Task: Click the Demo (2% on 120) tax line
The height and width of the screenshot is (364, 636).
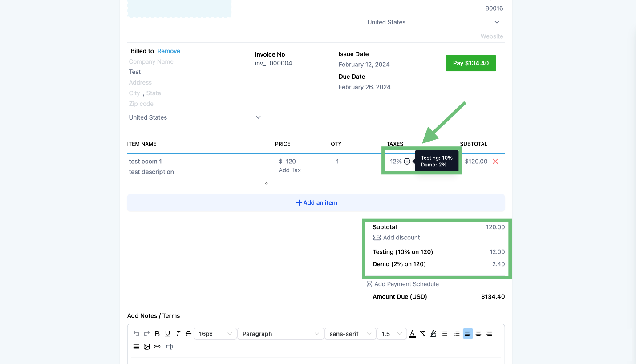Action: tap(399, 264)
